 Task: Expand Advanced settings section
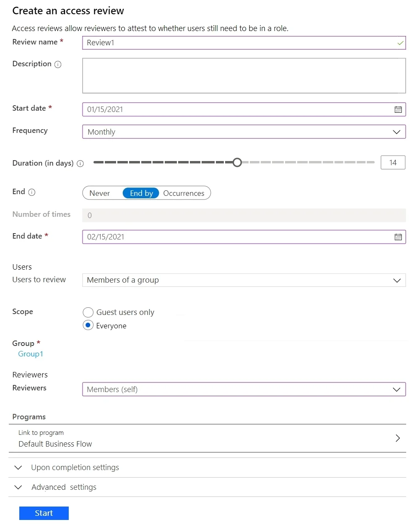click(207, 487)
